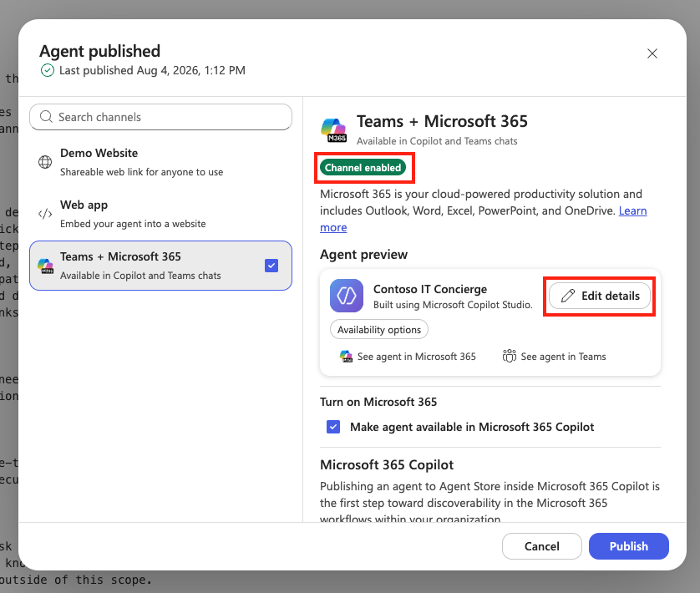
Task: Open the Edit details button
Action: (x=600, y=296)
